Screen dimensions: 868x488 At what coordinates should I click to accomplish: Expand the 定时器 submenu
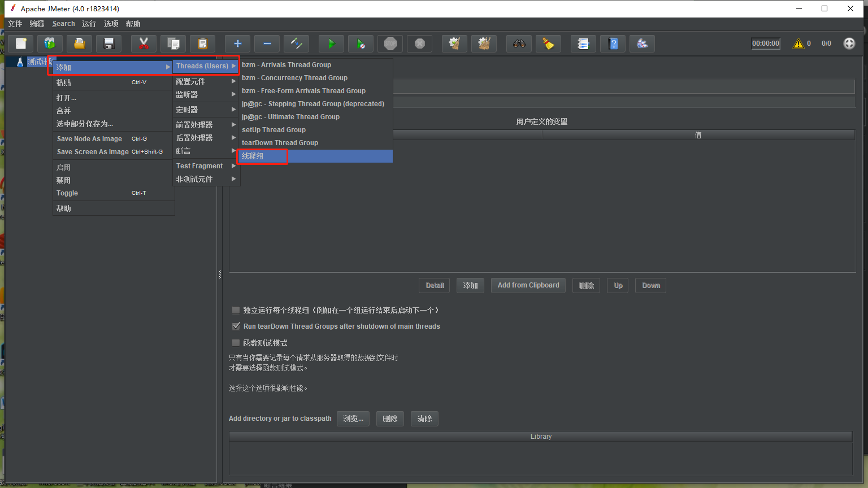[206, 110]
